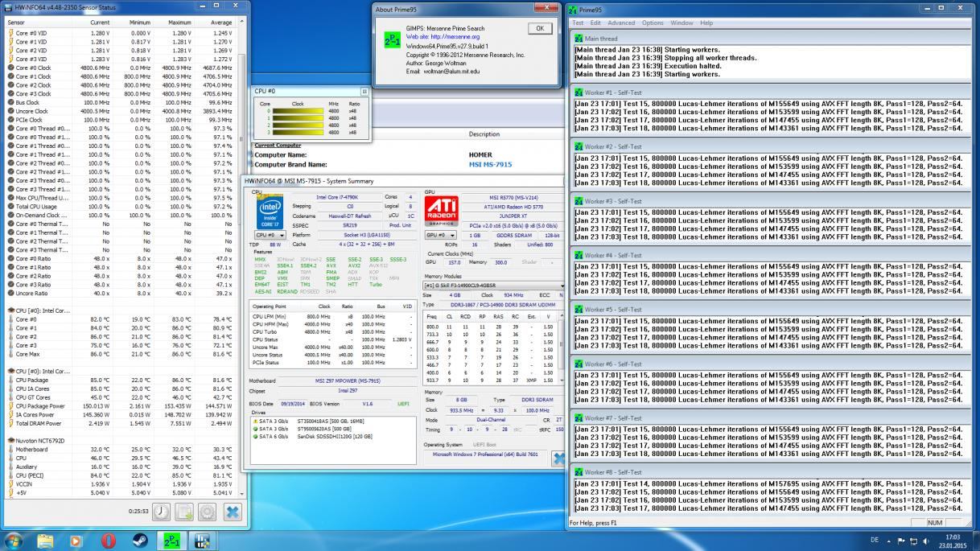The image size is (980, 551).
Task: Click the Main thread window icon in Prime95
Action: click(x=579, y=39)
